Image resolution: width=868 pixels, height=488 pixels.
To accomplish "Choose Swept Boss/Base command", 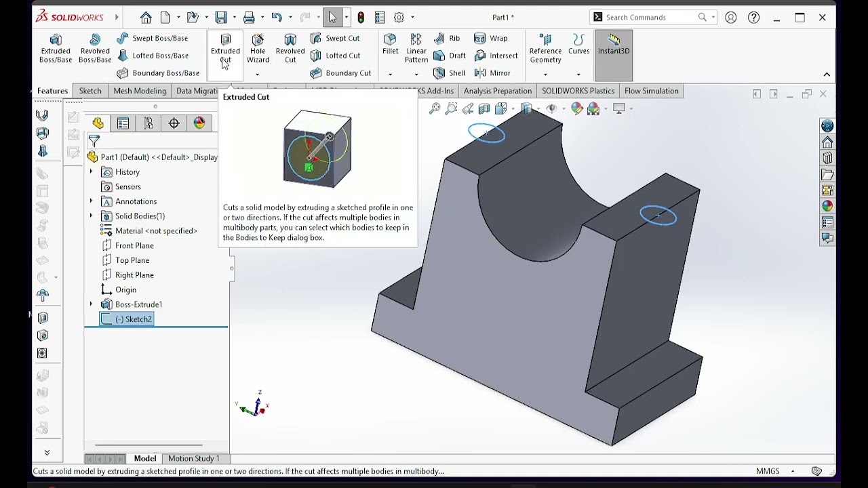I will pyautogui.click(x=153, y=39).
